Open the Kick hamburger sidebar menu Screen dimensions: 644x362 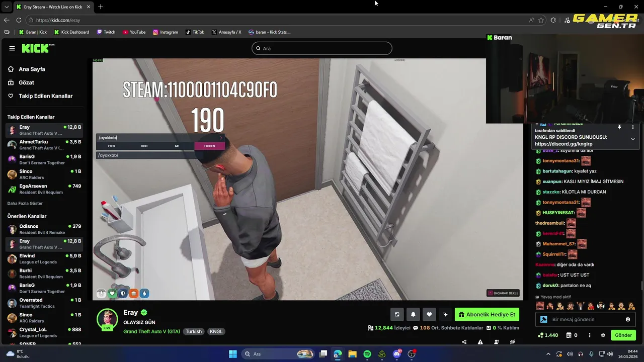point(12,48)
